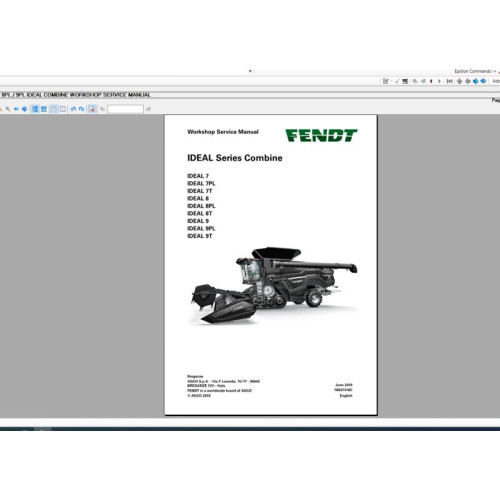
Task: Click the FENDT logo on the manual page
Action: [x=321, y=135]
